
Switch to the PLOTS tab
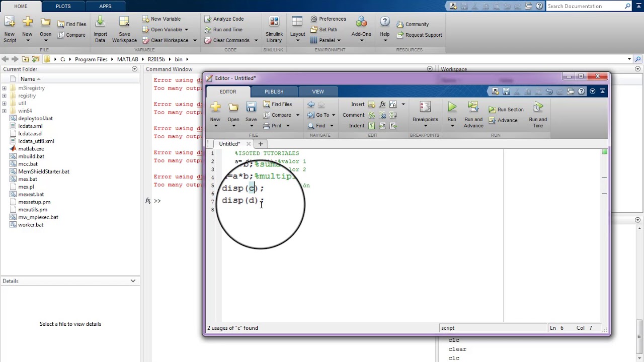click(x=63, y=6)
